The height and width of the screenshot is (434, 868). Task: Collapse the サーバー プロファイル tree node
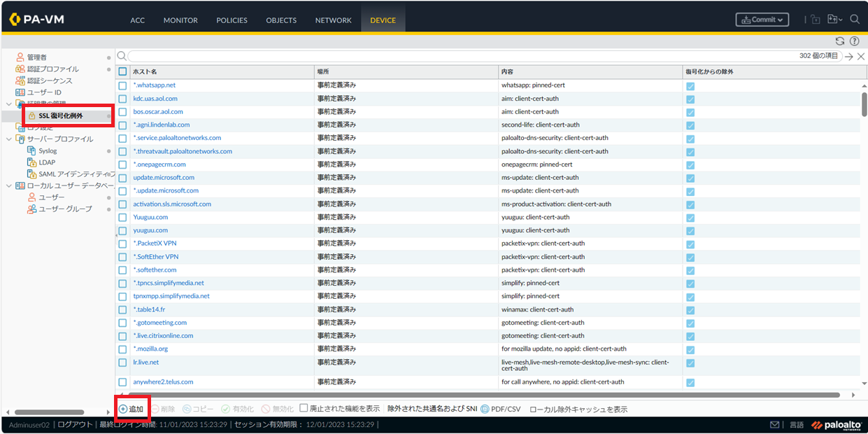tap(8, 139)
